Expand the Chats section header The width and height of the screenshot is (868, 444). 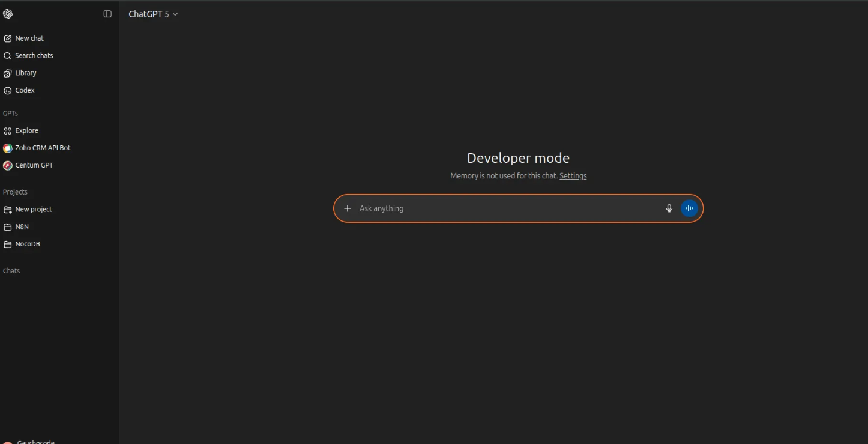11,271
